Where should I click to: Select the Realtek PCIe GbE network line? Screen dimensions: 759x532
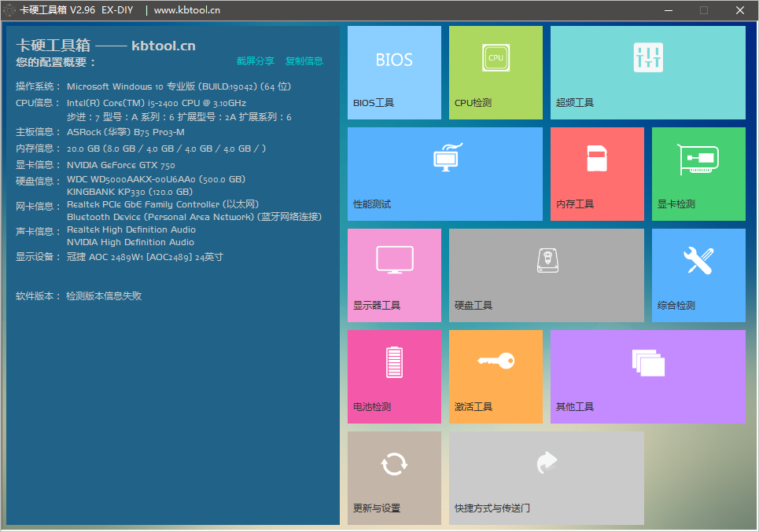tap(163, 204)
